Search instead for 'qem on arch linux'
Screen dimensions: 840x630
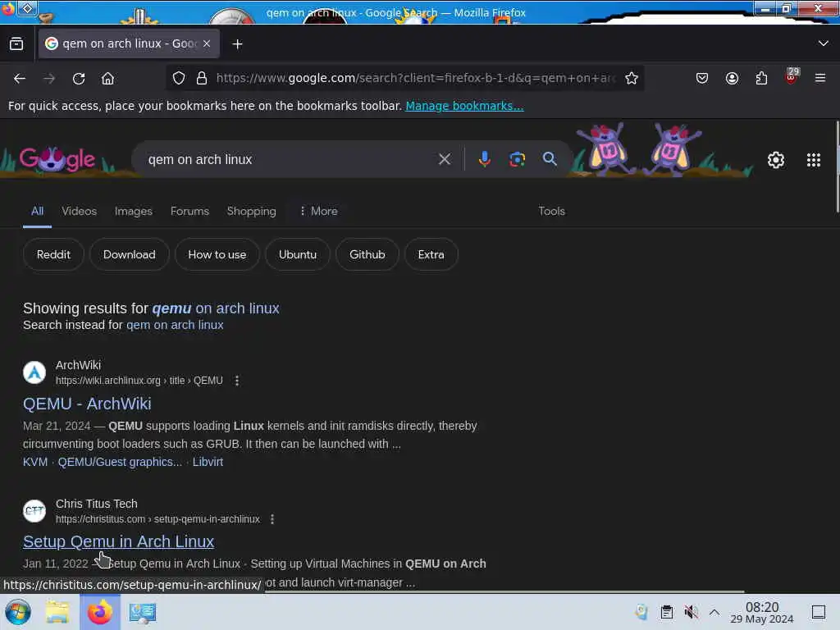point(175,325)
